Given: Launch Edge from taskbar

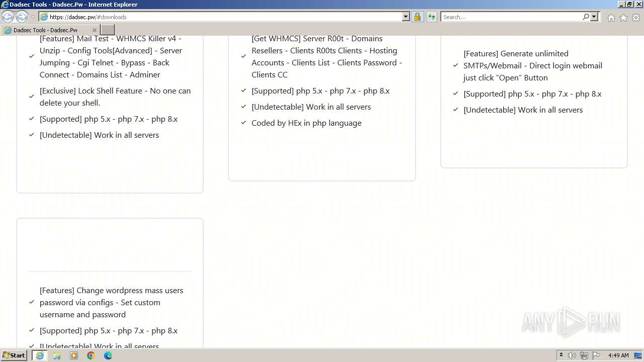Looking at the screenshot, I should tap(108, 355).
